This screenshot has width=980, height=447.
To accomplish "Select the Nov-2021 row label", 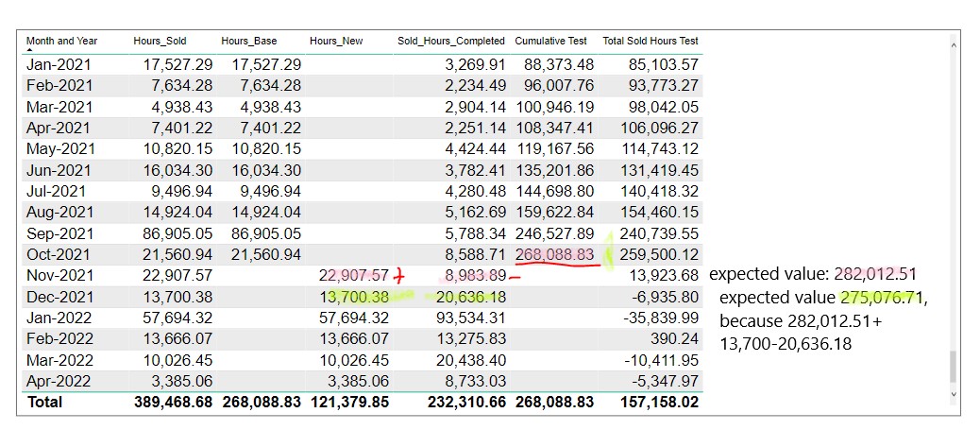I will coord(59,276).
